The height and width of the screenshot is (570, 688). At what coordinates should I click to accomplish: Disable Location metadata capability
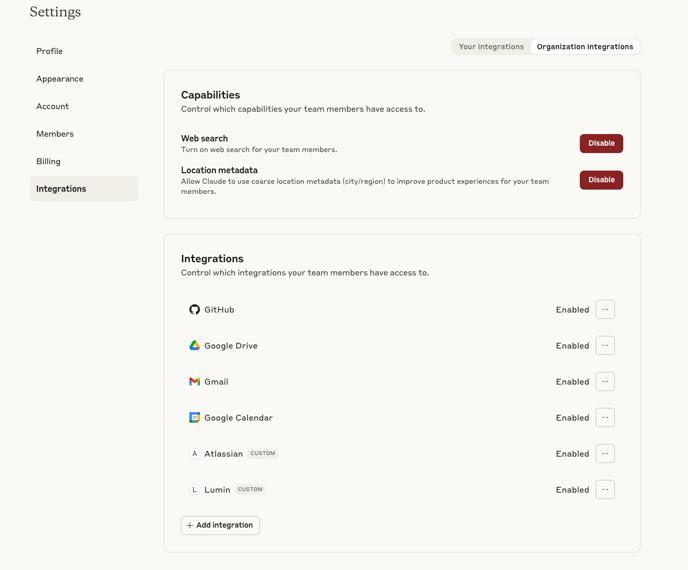[x=601, y=180]
